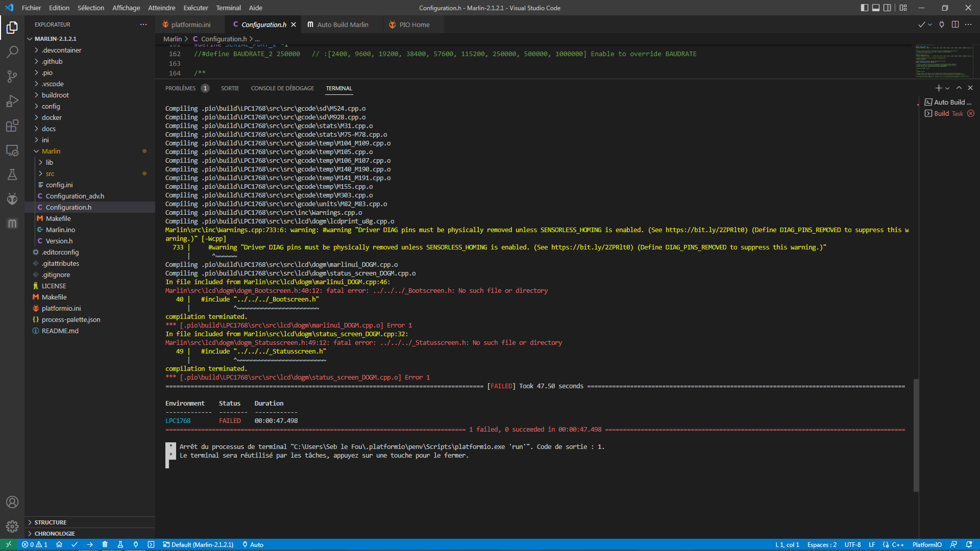Split the editor to the right
The height and width of the screenshot is (551, 980).
click(x=955, y=24)
